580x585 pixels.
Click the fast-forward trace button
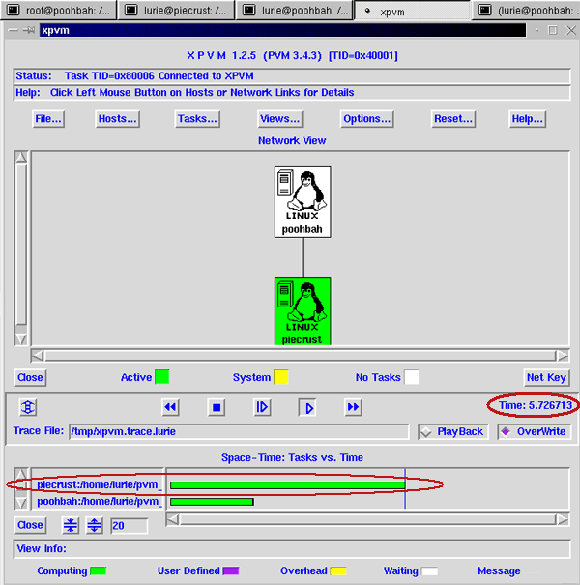(353, 407)
